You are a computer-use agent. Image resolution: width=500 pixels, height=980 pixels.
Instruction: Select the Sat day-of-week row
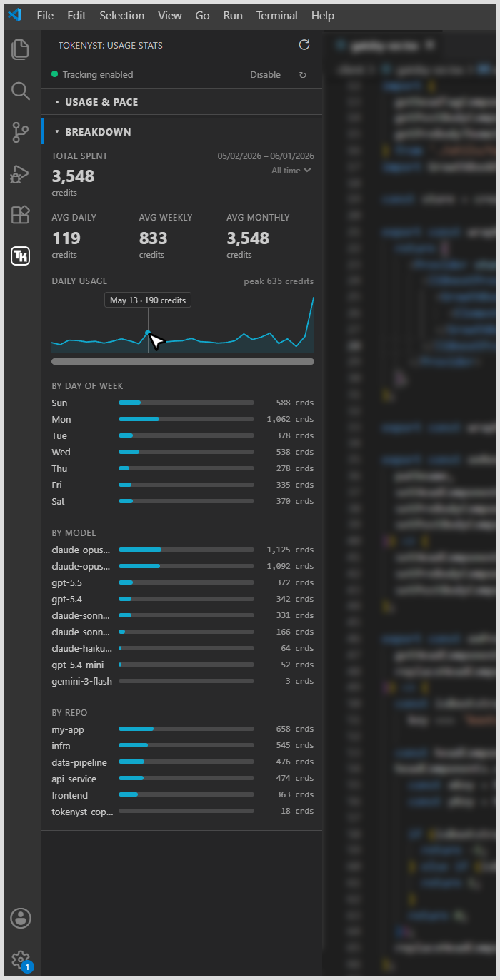(183, 502)
